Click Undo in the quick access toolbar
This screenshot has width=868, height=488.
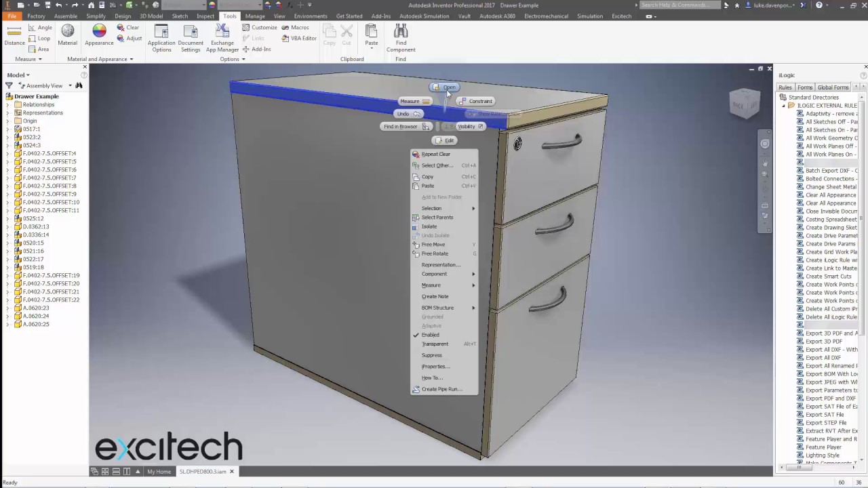[x=58, y=5]
